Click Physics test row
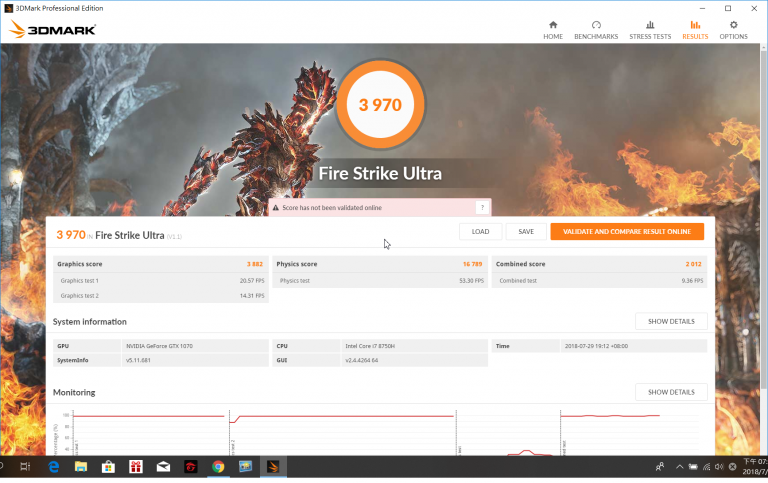 [380, 281]
